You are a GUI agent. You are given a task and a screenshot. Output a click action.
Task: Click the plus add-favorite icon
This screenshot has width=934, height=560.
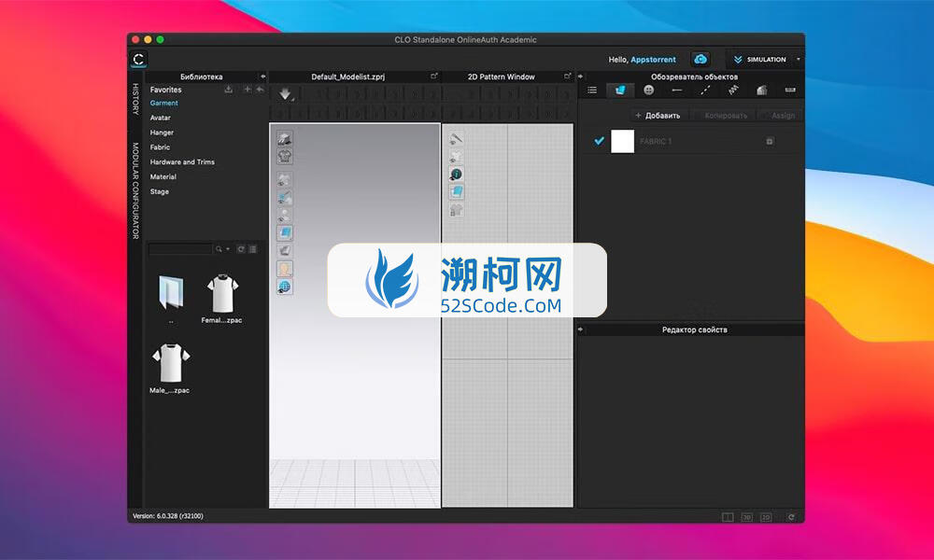pos(248,90)
